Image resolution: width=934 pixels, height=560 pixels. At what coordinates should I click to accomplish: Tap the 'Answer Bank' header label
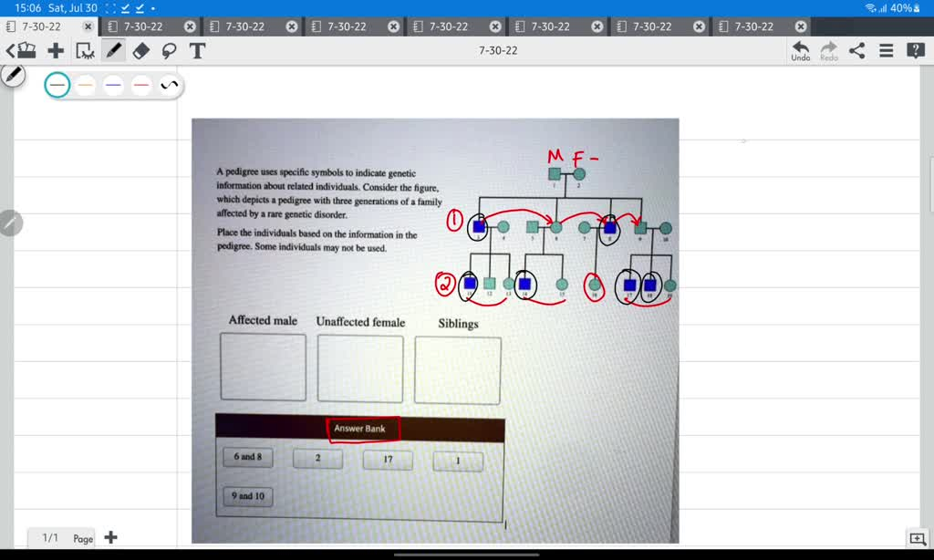click(x=359, y=429)
